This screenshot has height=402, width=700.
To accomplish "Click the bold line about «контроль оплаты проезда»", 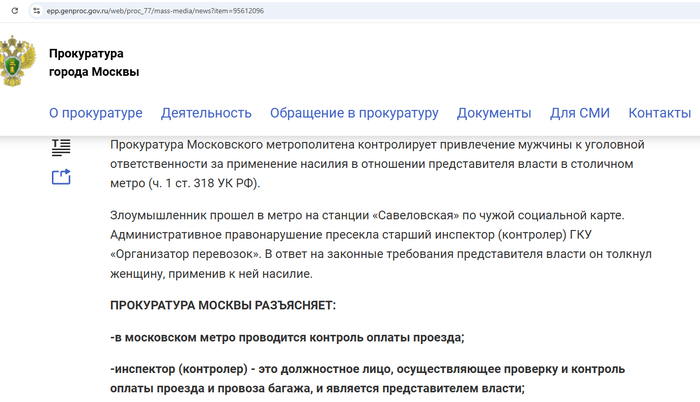I will [x=287, y=336].
